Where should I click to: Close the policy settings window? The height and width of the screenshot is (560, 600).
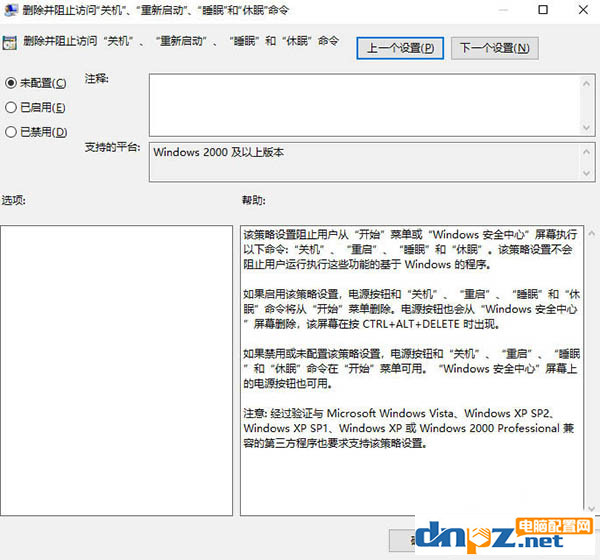(583, 10)
